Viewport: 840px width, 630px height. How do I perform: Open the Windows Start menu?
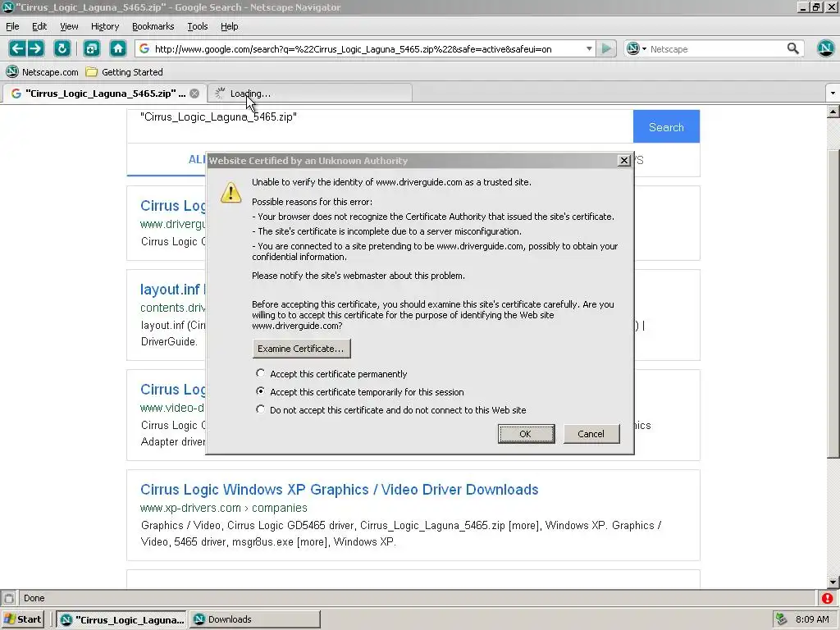click(x=23, y=619)
